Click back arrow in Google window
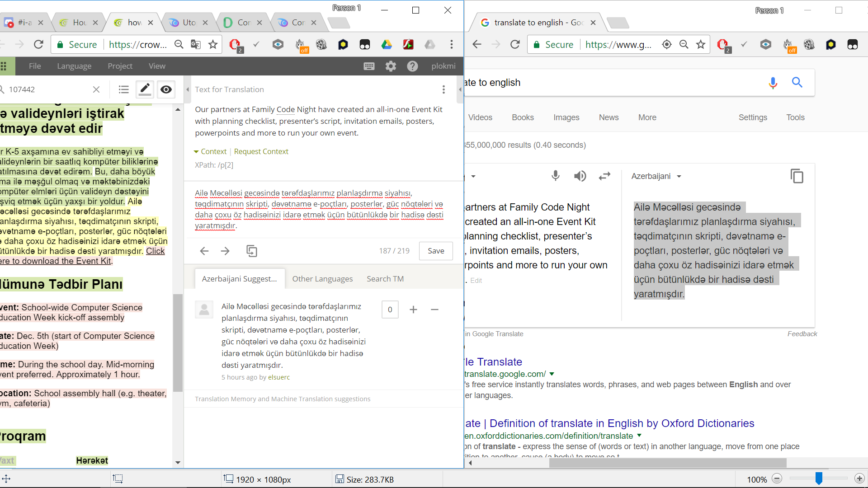This screenshot has width=868, height=488. tap(477, 44)
